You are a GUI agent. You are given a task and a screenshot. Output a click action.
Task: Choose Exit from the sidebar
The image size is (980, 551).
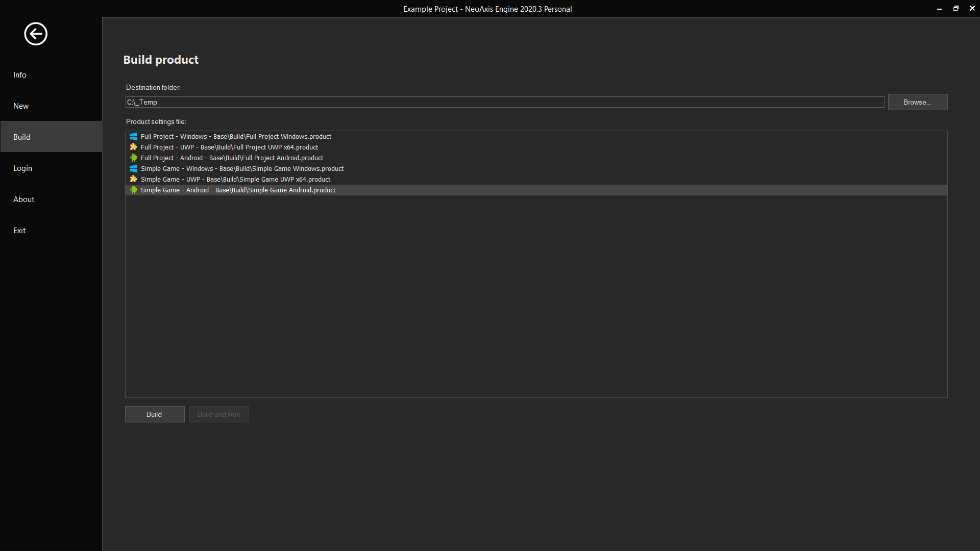tap(19, 231)
